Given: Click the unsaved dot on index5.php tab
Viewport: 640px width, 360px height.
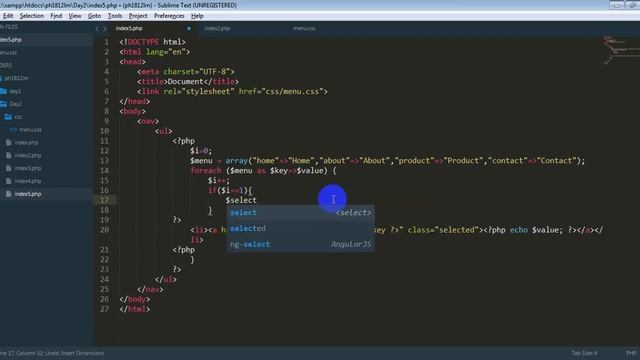Looking at the screenshot, I should tap(189, 29).
